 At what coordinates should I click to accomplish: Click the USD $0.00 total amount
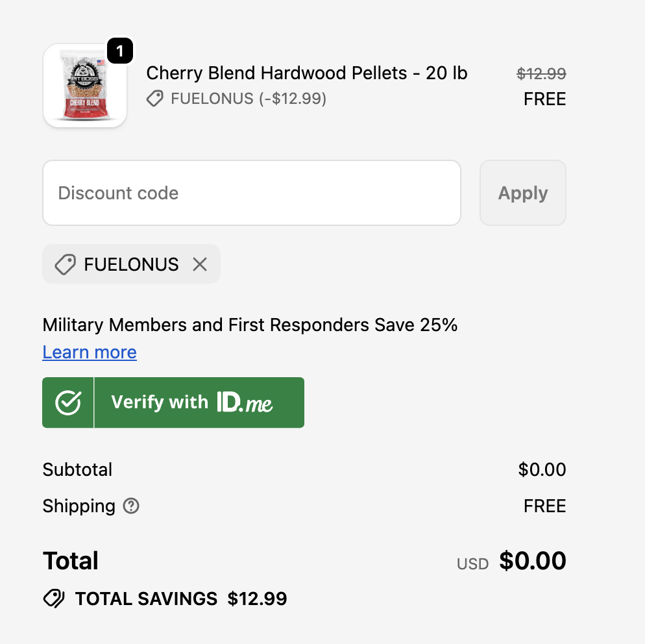click(x=532, y=561)
